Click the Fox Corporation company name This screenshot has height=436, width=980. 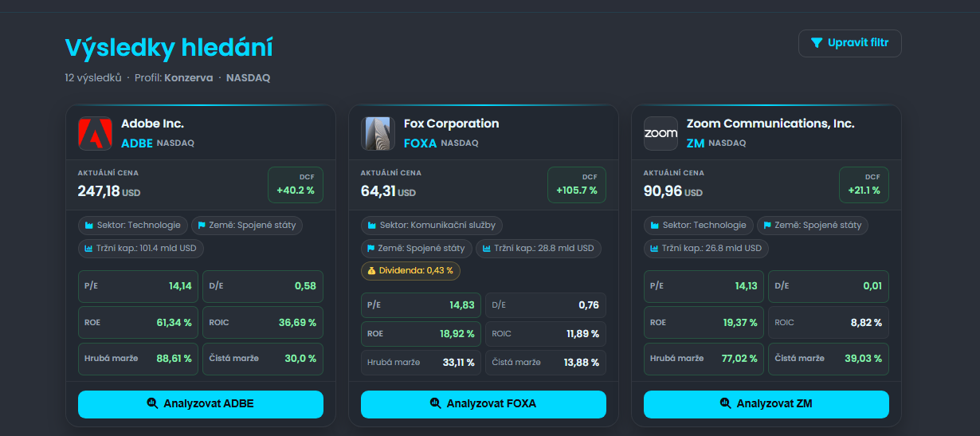click(x=451, y=124)
